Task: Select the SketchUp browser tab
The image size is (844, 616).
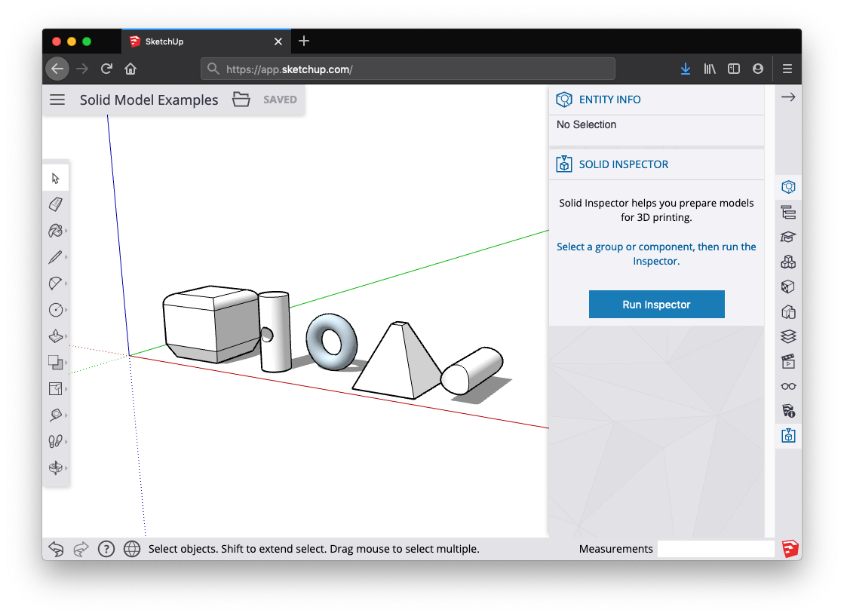Action: pos(206,41)
